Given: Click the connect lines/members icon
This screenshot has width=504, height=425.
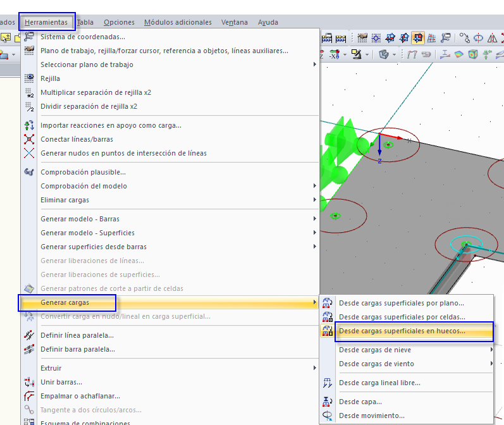Looking at the screenshot, I should (29, 139).
